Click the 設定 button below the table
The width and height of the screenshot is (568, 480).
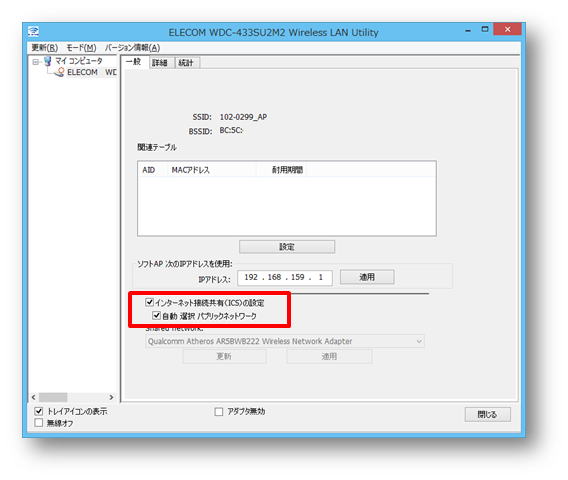coord(287,247)
